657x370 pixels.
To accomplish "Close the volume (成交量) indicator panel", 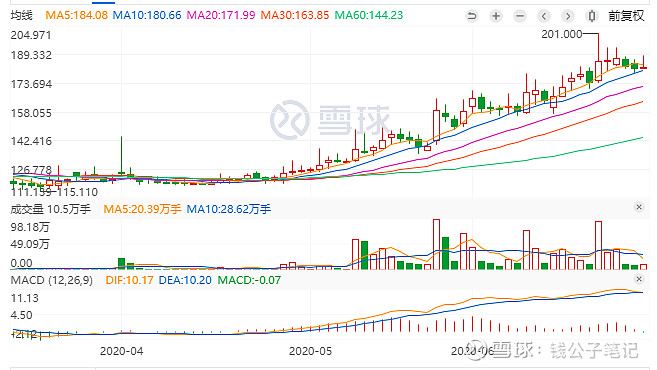I will point(639,207).
